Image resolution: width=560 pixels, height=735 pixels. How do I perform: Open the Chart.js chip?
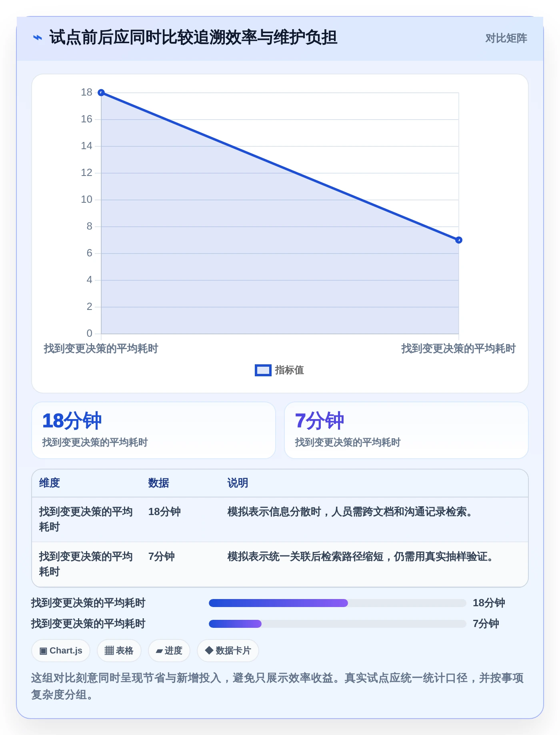coord(61,651)
